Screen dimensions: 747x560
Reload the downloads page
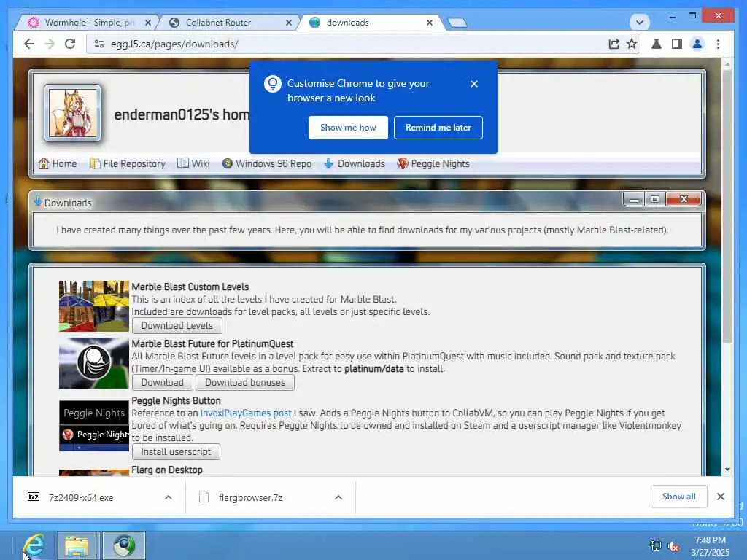70,44
